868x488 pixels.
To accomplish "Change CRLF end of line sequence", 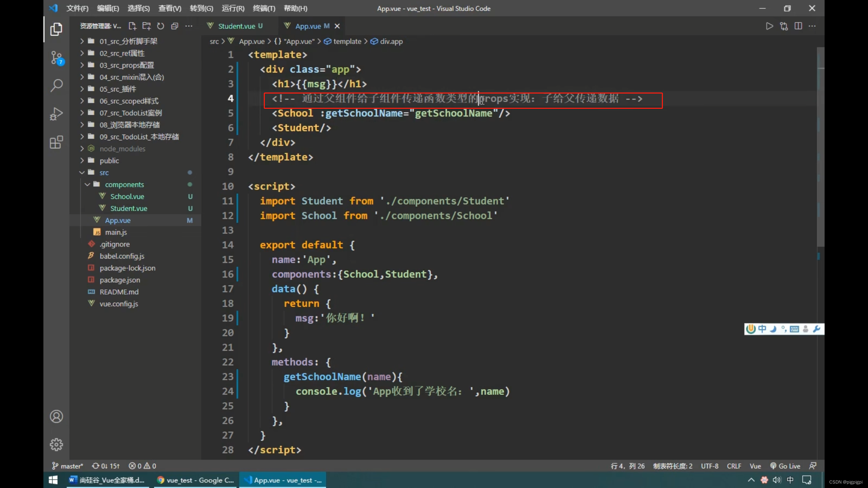I will point(734,466).
